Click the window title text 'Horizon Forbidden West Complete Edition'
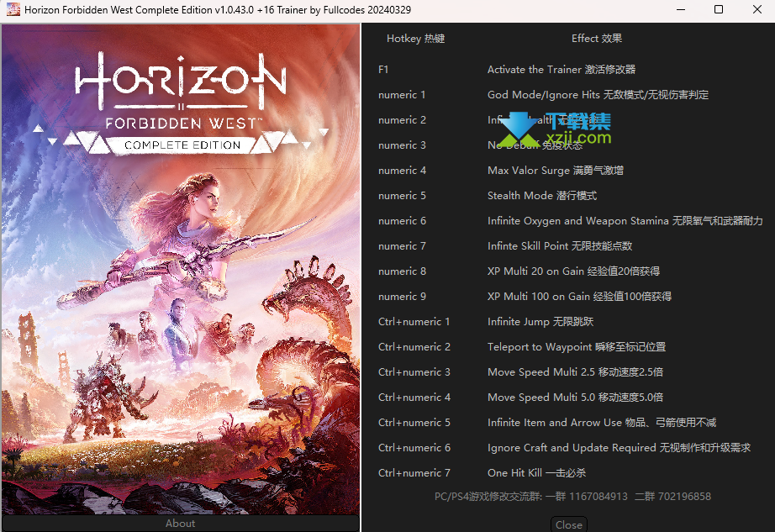Image resolution: width=775 pixels, height=532 pixels. (x=119, y=10)
